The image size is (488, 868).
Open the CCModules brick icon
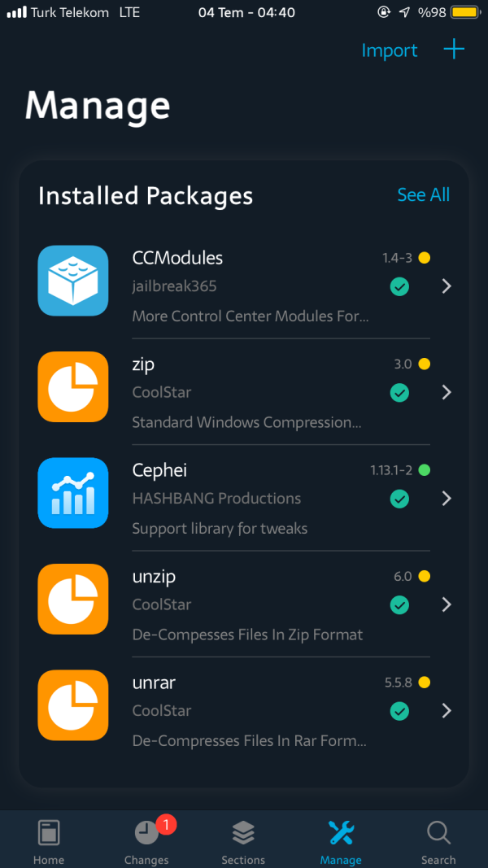(x=73, y=281)
